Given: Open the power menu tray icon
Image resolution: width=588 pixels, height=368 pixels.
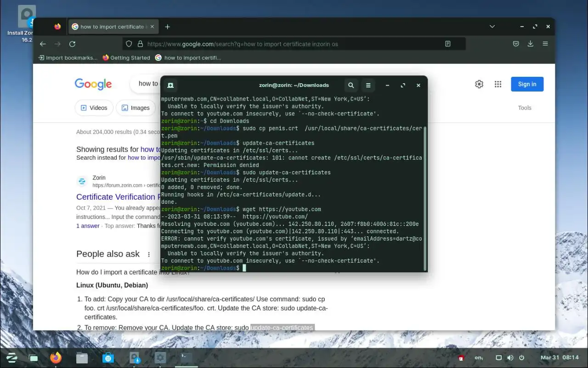Looking at the screenshot, I should [x=521, y=357].
